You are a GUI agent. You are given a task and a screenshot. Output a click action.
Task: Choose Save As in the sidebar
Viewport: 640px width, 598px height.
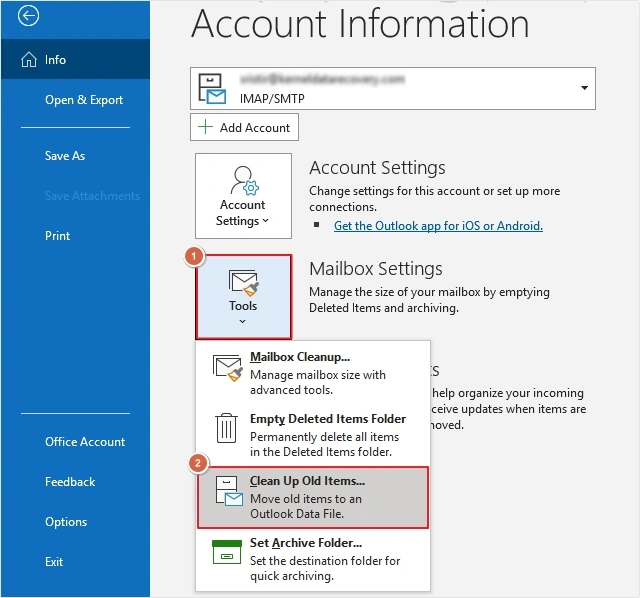pos(76,156)
